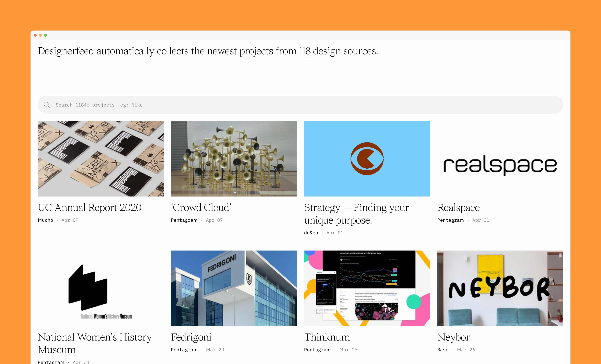
Task: Click the search magnifier icon
Action: pos(47,105)
